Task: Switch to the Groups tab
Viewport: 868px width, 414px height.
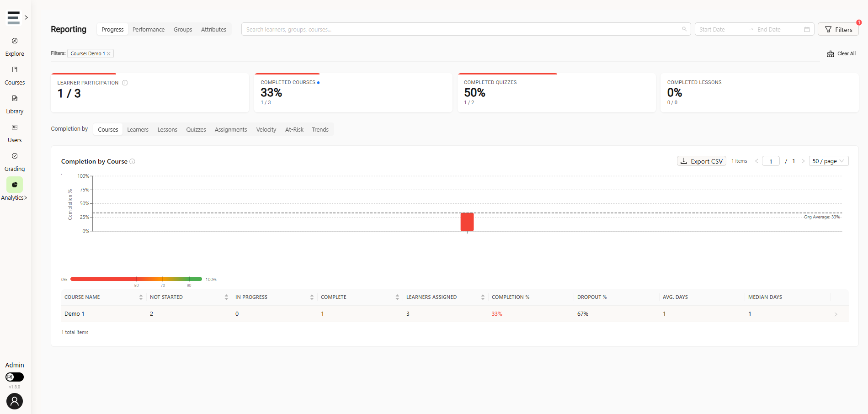Action: 183,29
